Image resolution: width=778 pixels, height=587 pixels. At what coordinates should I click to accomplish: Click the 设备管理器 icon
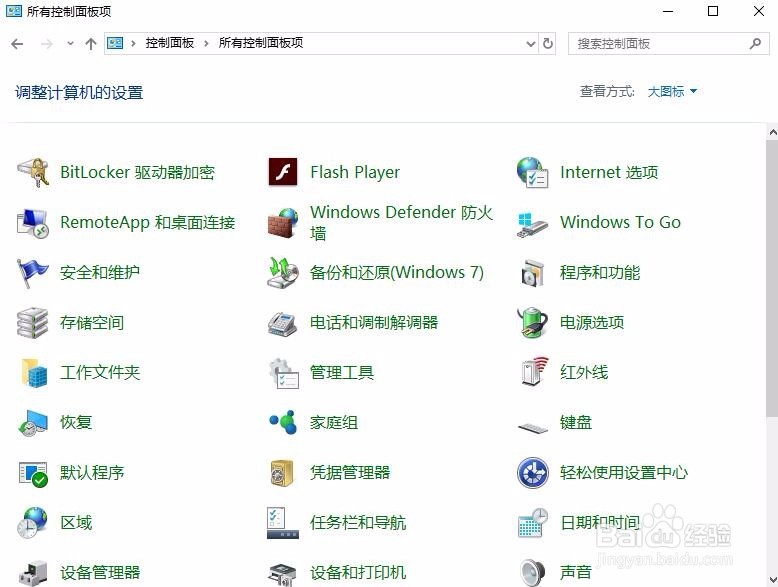tap(33, 573)
